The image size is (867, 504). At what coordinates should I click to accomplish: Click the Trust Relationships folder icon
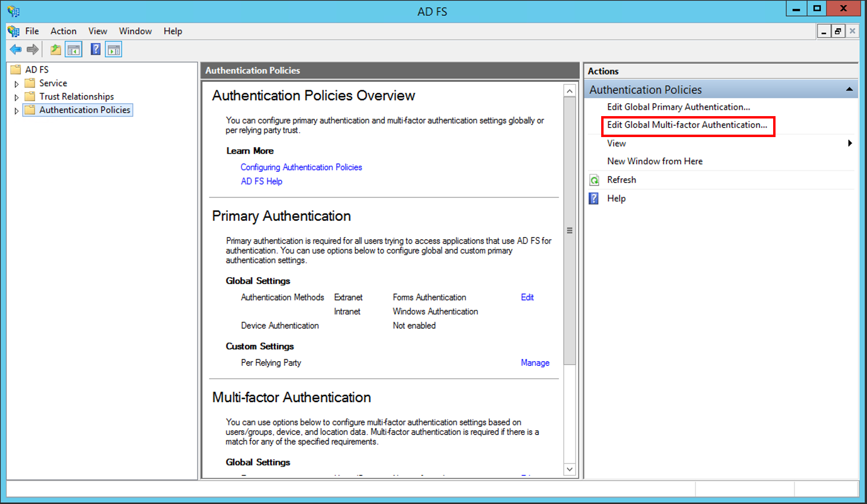pyautogui.click(x=30, y=97)
